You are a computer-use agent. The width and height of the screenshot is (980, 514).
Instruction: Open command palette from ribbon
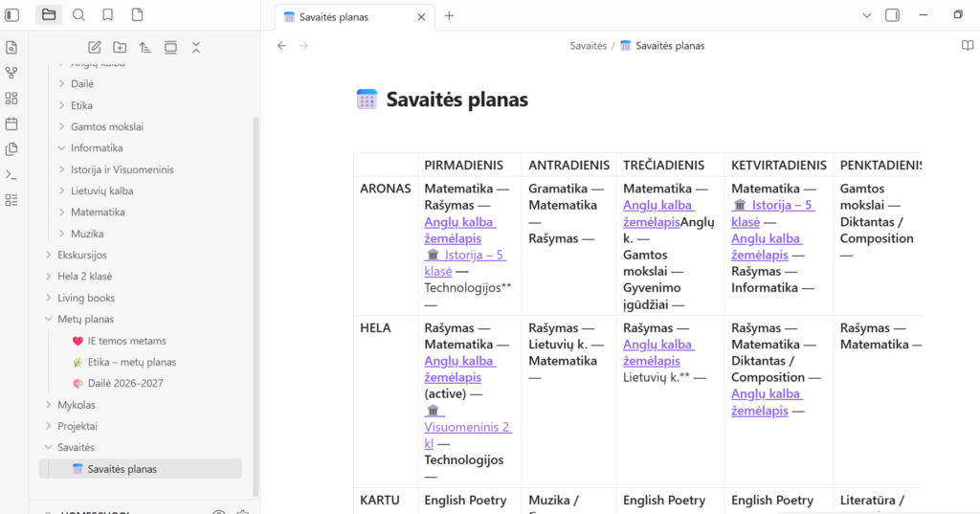tap(11, 174)
